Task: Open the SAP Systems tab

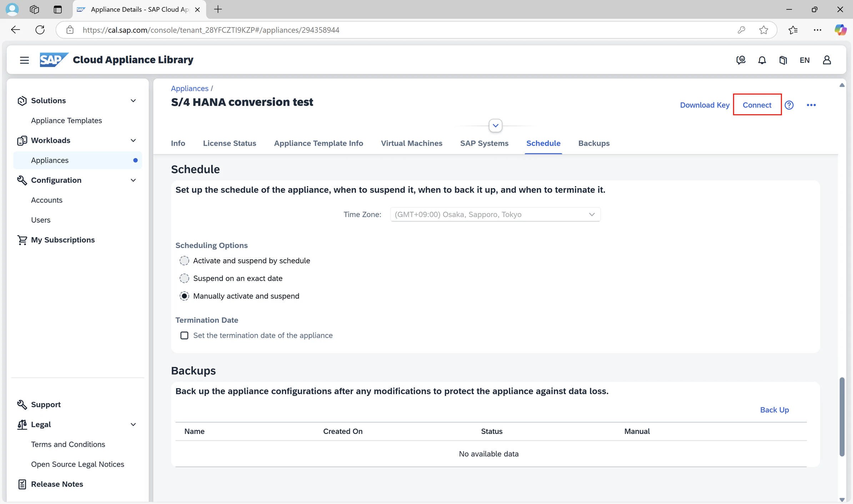Action: click(x=484, y=143)
